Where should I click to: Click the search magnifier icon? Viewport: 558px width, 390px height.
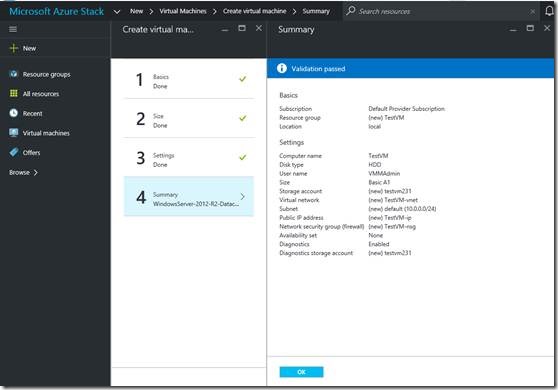click(351, 11)
